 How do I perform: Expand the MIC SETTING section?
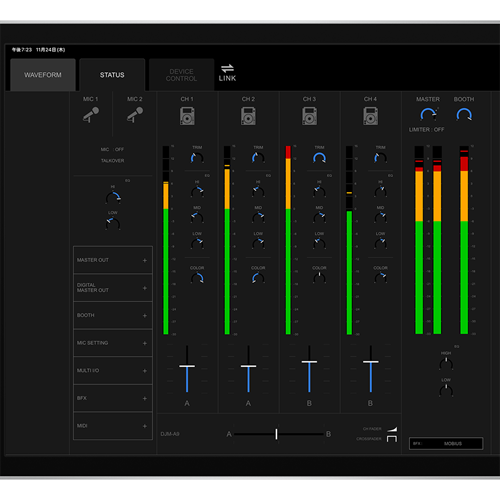113,343
